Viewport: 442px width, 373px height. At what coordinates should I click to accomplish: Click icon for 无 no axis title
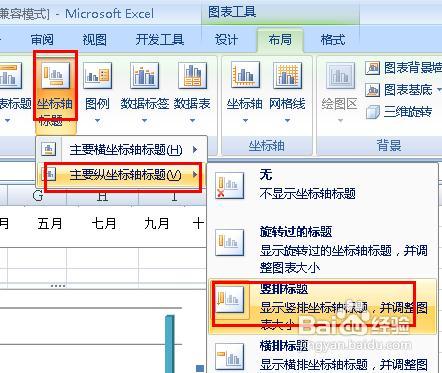229,185
